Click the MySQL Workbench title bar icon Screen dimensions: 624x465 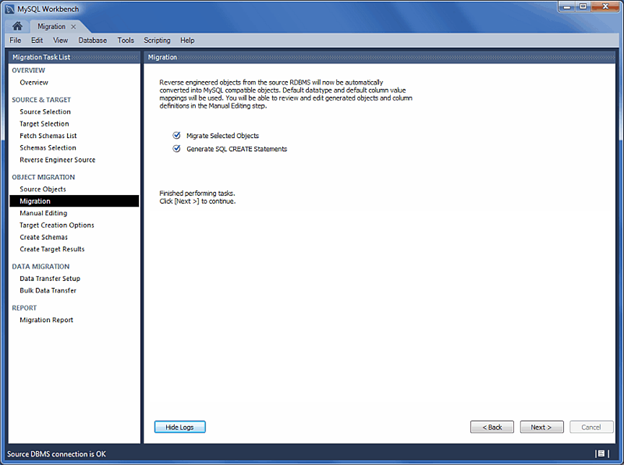click(9, 8)
